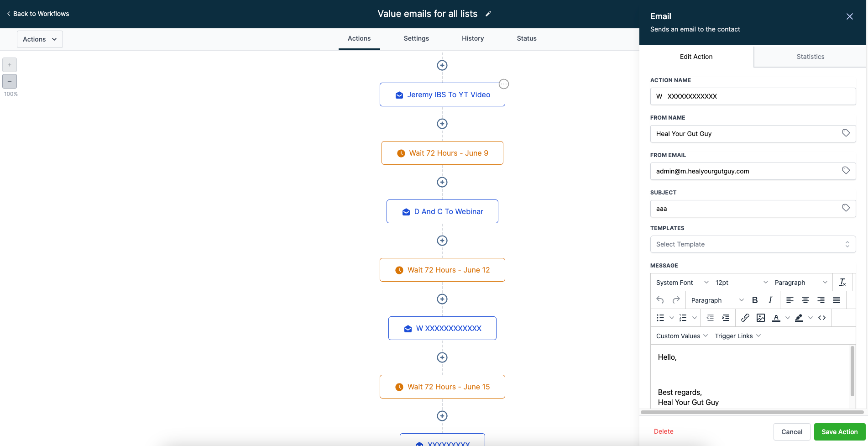
Task: Open the System Font dropdown
Action: coord(682,283)
